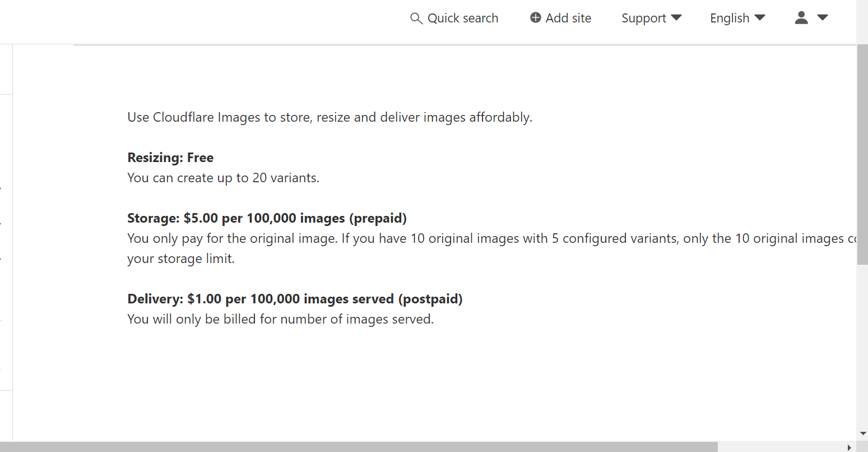
Task: Click the scroll right arrow
Action: coord(850,447)
